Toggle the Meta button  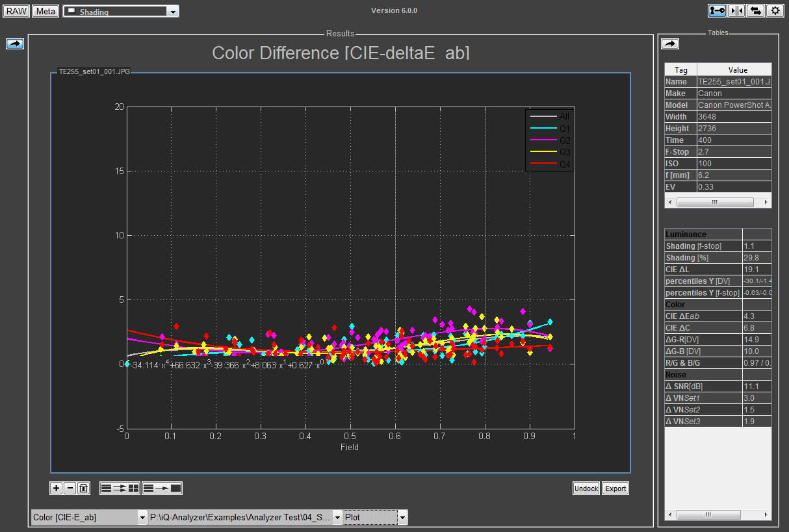pos(45,11)
